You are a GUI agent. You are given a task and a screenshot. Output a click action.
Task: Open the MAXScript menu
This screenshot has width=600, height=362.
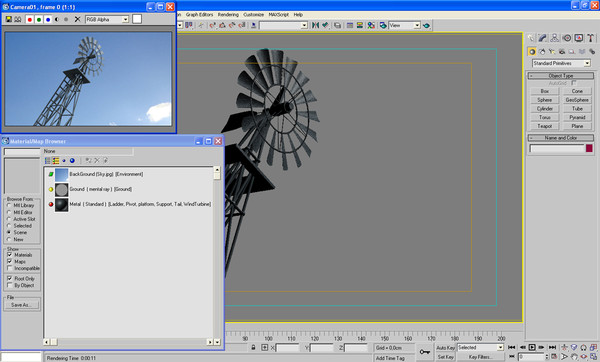coord(279,15)
